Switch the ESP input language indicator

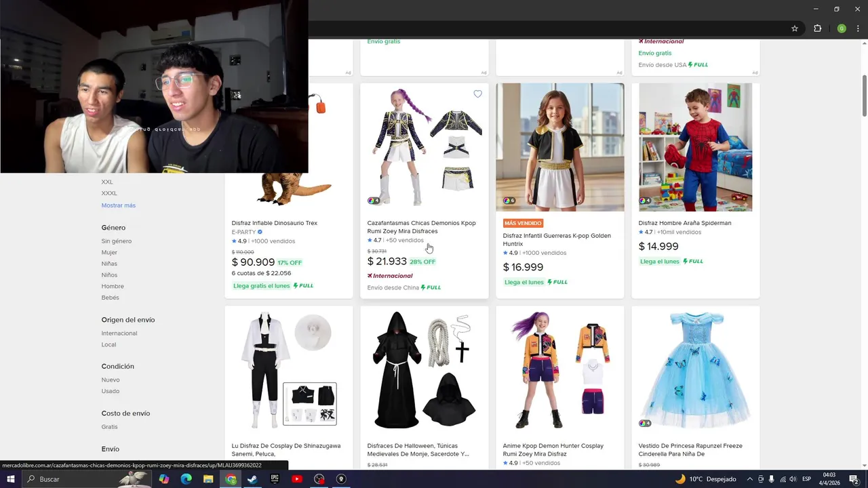[807, 479]
